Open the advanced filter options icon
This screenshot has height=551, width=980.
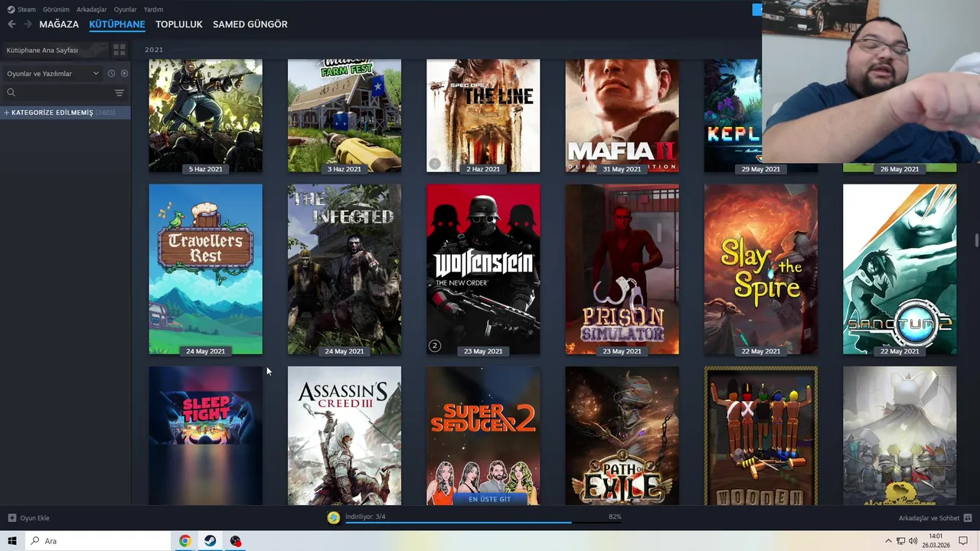pos(119,93)
